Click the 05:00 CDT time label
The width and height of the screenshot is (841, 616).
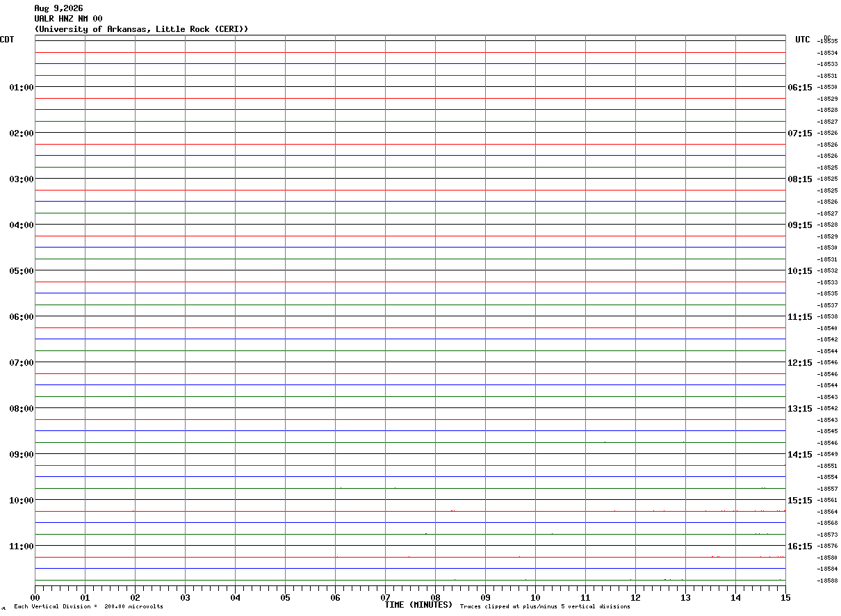22,271
